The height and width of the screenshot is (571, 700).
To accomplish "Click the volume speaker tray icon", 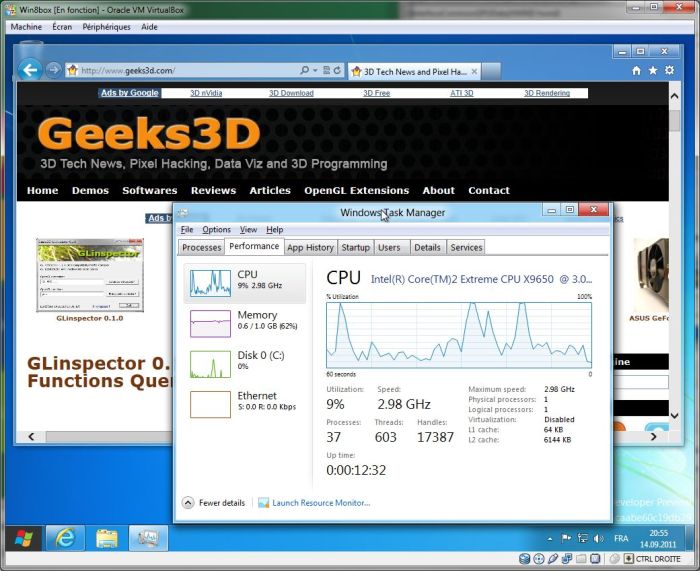I will point(598,538).
